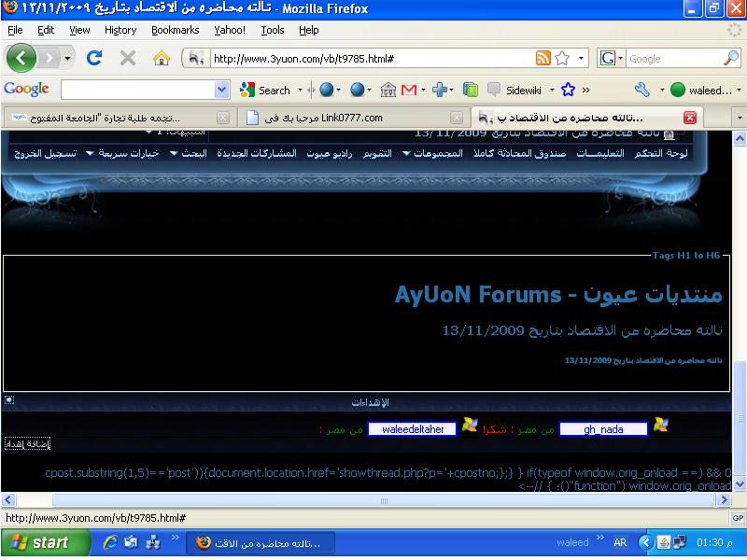Click the gh_nada username link
This screenshot has height=560, width=747.
pyautogui.click(x=602, y=428)
